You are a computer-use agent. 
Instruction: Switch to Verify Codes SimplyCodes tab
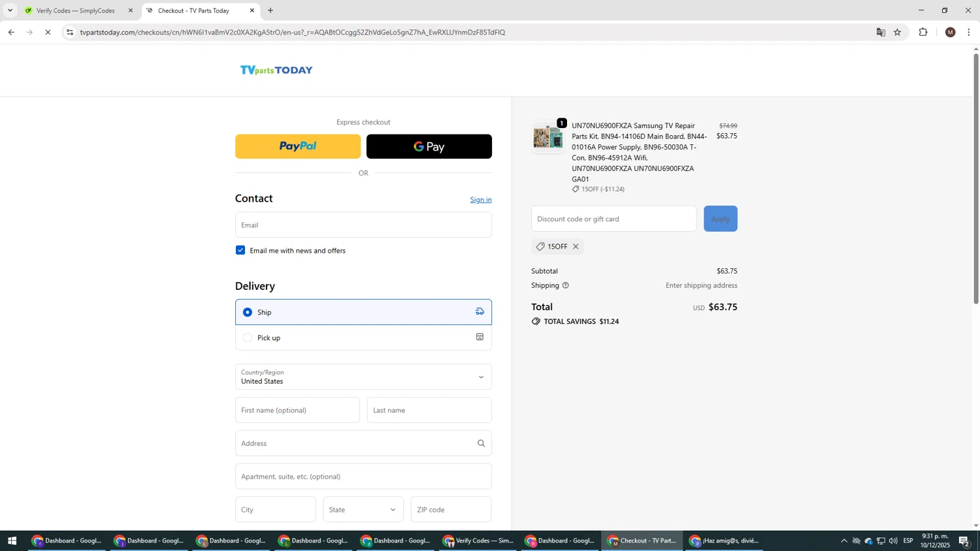[x=78, y=10]
